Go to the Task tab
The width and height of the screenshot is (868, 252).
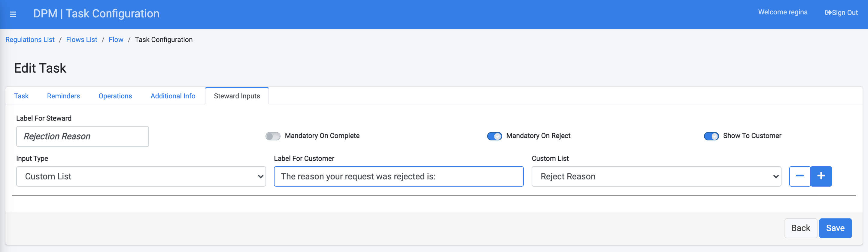[21, 96]
